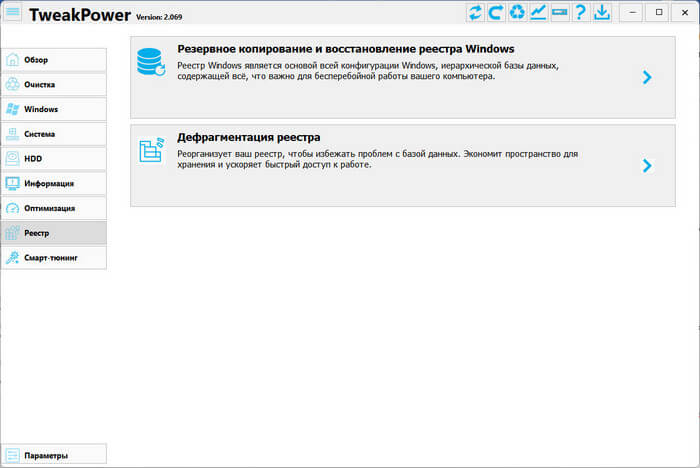
Task: Open help via the question mark icon
Action: [x=580, y=13]
